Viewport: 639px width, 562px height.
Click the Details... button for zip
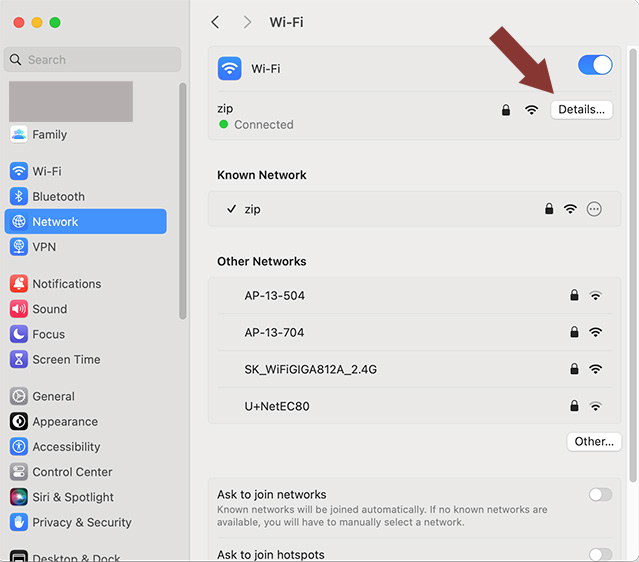coord(582,110)
